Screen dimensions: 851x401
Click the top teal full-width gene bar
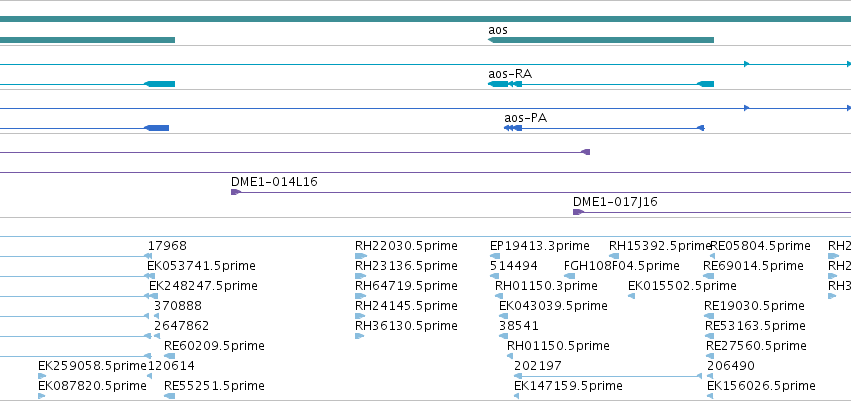click(426, 19)
